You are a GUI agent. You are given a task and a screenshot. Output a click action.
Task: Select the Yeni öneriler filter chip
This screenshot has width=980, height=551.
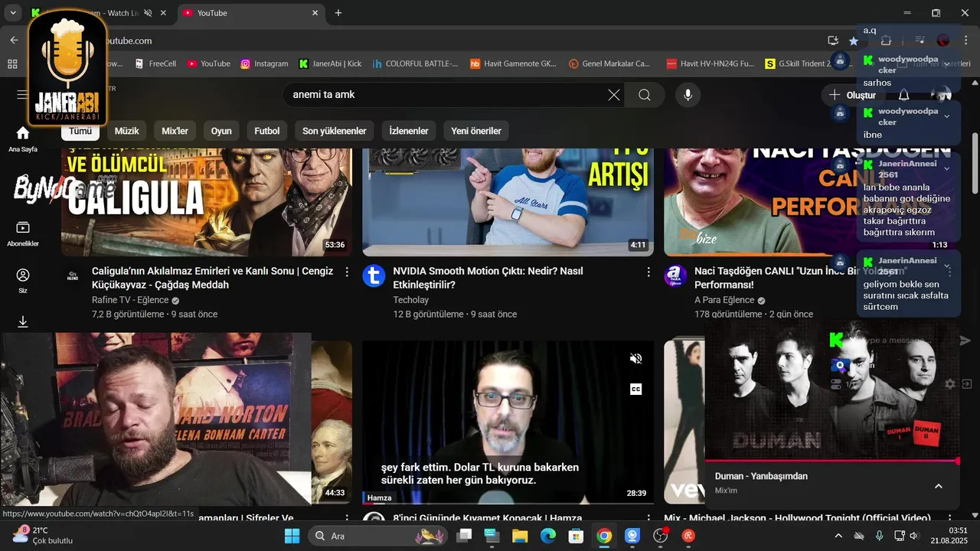point(476,131)
